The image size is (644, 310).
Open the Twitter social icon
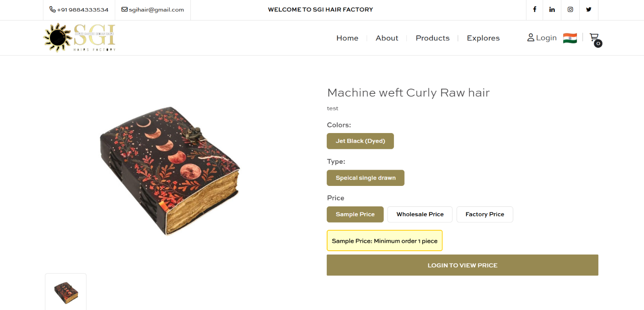(589, 9)
